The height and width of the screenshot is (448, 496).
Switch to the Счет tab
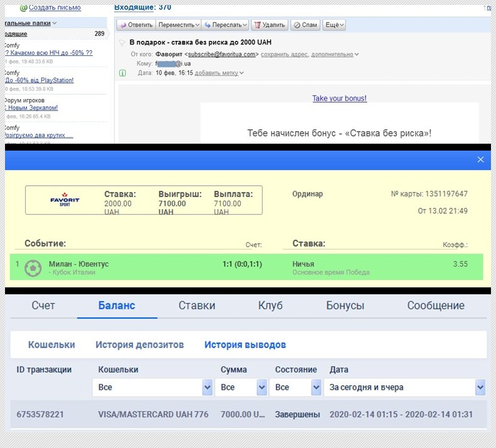pos(43,306)
